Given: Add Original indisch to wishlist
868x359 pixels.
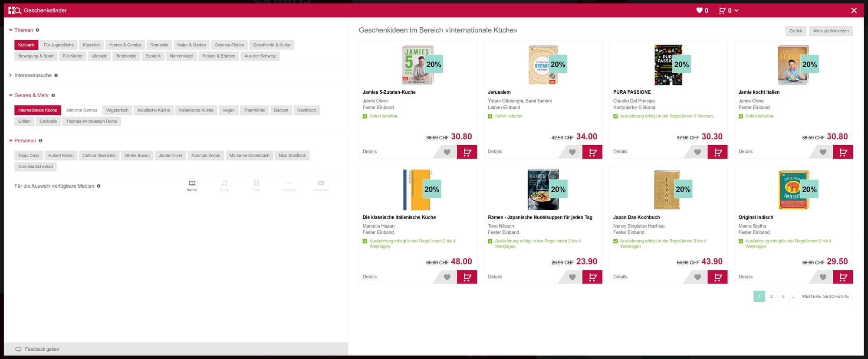Looking at the screenshot, I should 823,277.
